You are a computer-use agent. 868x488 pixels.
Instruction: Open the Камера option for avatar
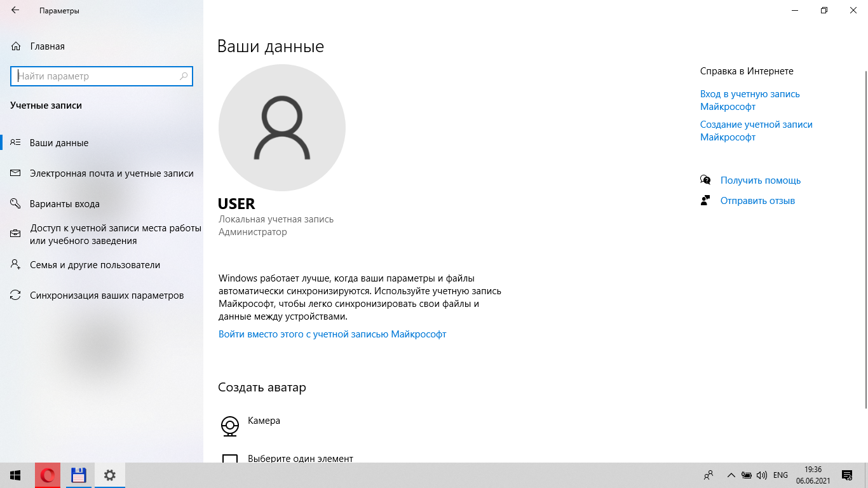pyautogui.click(x=264, y=421)
